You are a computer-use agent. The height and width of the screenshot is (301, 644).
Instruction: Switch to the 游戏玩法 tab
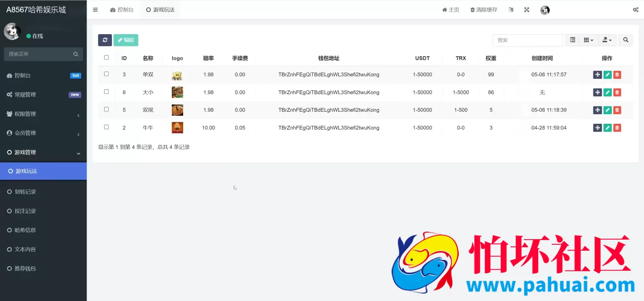point(160,10)
